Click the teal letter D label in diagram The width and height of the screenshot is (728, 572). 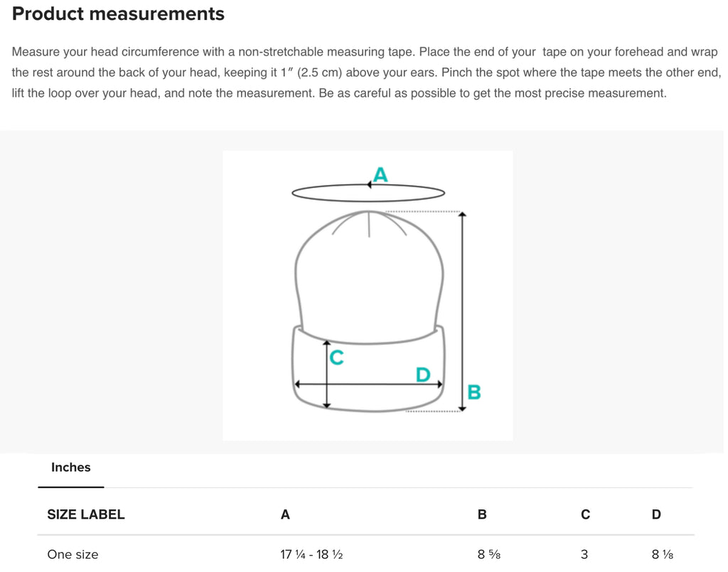pyautogui.click(x=423, y=374)
